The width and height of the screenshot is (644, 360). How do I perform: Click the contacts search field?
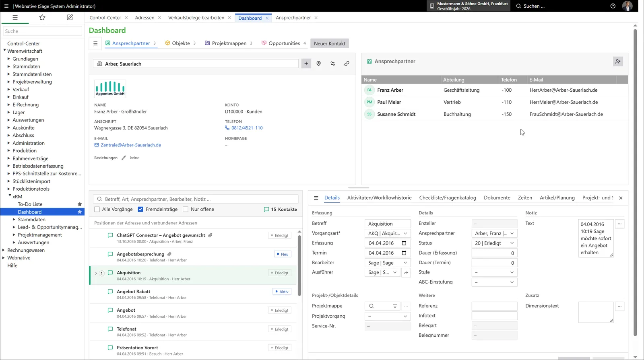[196, 199]
